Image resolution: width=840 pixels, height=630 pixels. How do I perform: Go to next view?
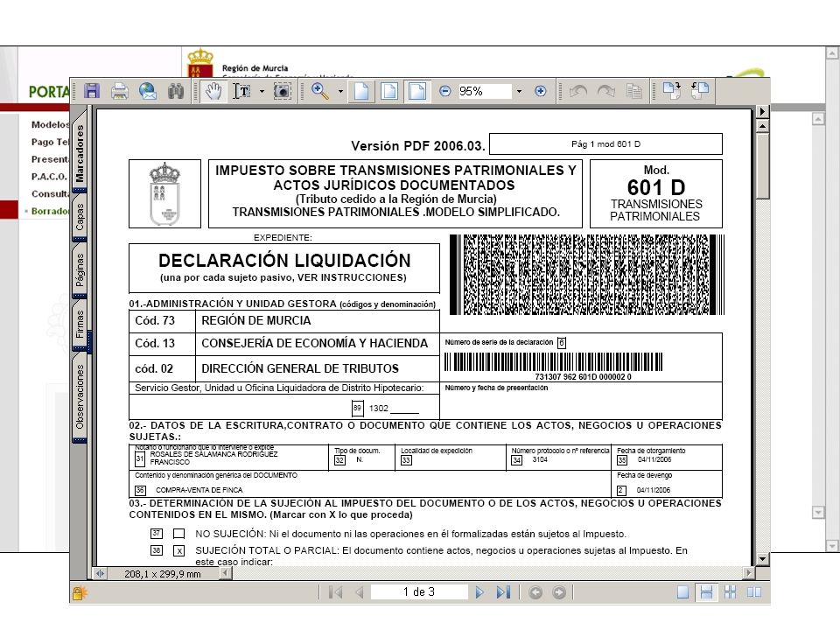559,592
